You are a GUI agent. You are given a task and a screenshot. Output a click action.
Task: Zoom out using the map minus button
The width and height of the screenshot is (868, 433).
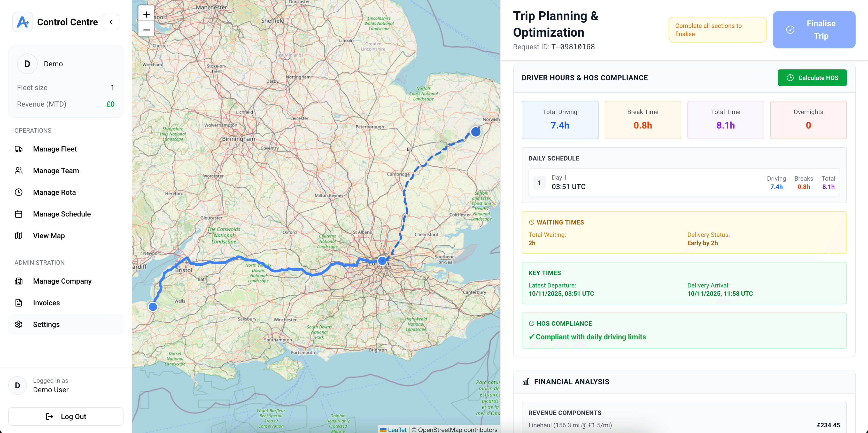click(x=146, y=30)
